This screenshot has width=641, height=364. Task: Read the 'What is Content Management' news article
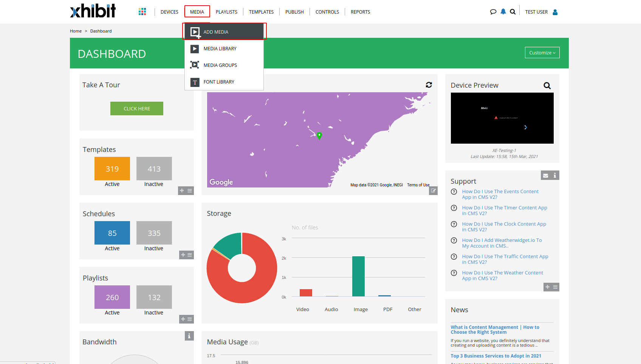coord(495,330)
